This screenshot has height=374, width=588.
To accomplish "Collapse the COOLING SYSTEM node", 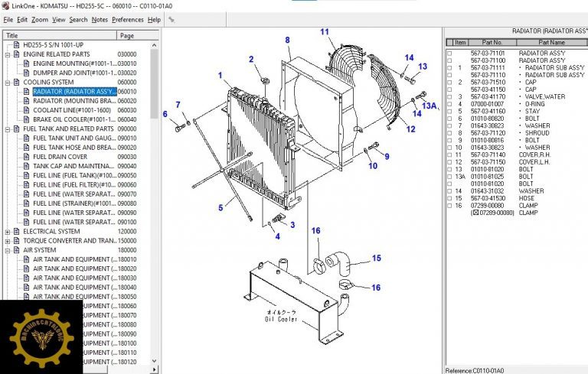I will pyautogui.click(x=8, y=83).
